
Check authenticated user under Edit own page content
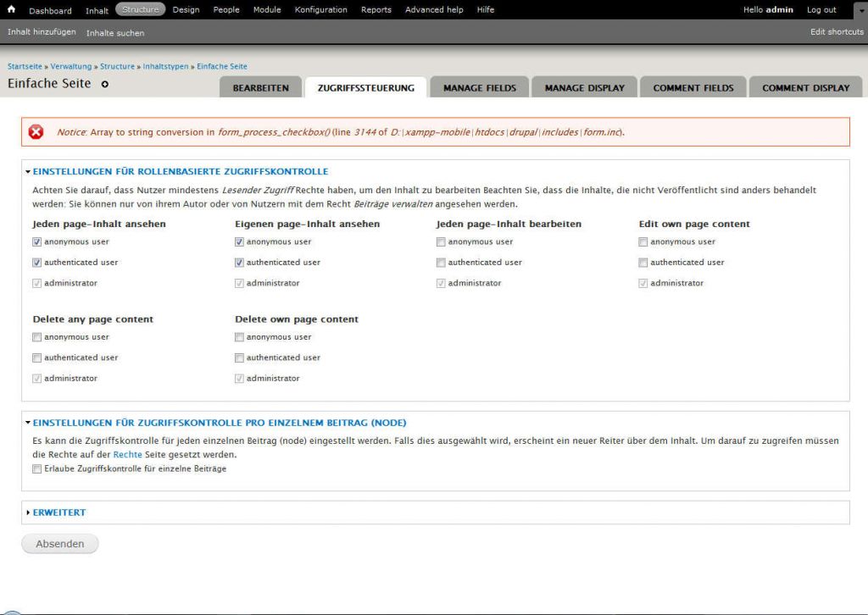click(x=643, y=263)
